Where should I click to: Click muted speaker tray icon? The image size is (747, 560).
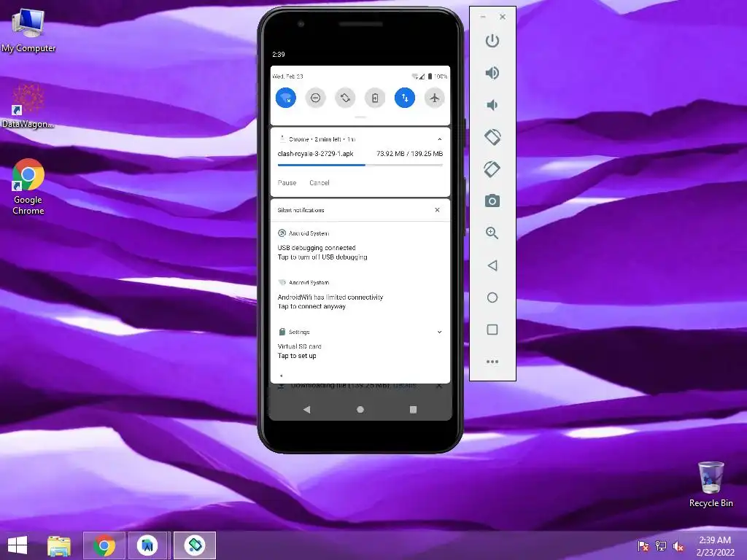point(678,545)
